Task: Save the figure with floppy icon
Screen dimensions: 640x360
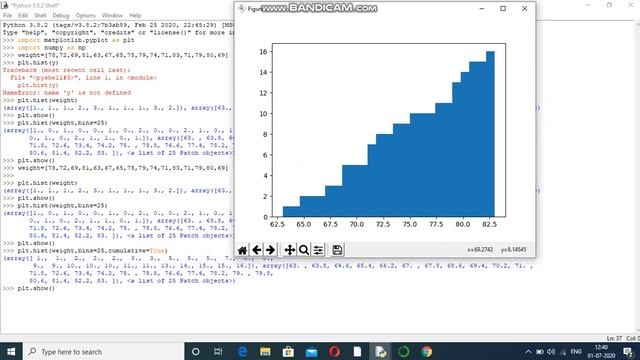Action: click(337, 250)
